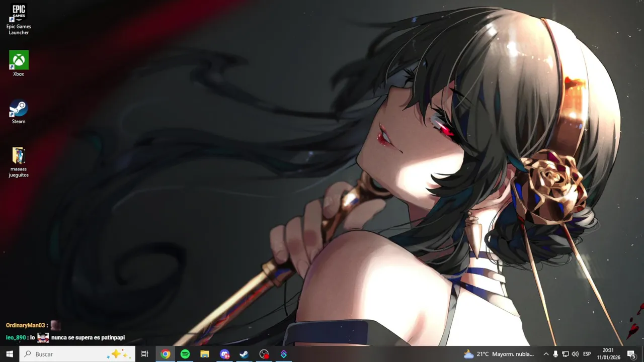
Task: Open the Discord taskbar icon with notification badge
Action: [224, 354]
